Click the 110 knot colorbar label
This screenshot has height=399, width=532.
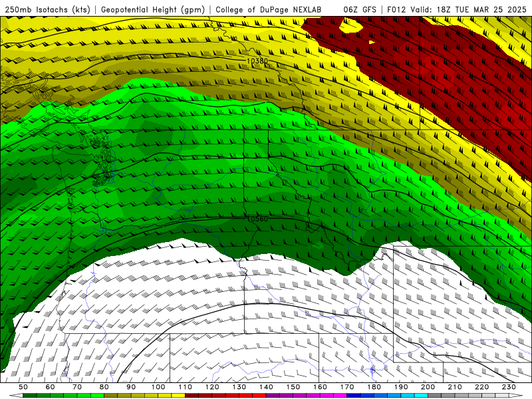point(186,387)
